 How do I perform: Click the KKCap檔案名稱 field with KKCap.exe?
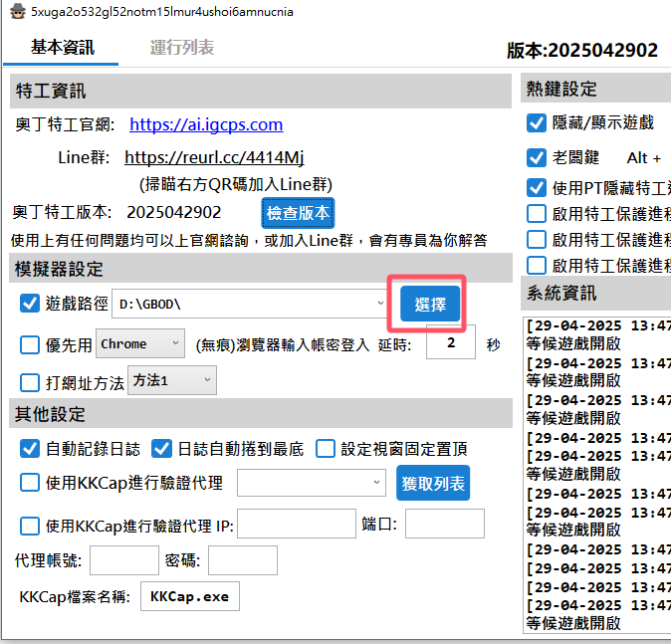190,596
